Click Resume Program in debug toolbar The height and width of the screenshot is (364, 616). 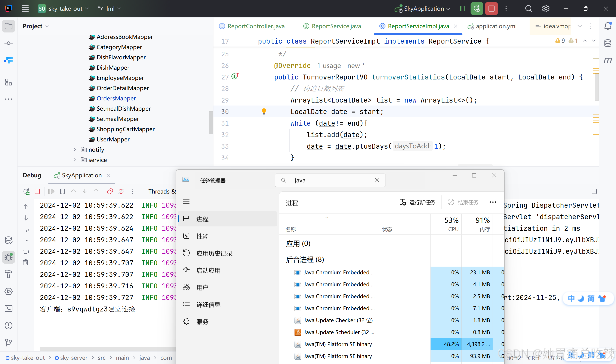pyautogui.click(x=51, y=191)
